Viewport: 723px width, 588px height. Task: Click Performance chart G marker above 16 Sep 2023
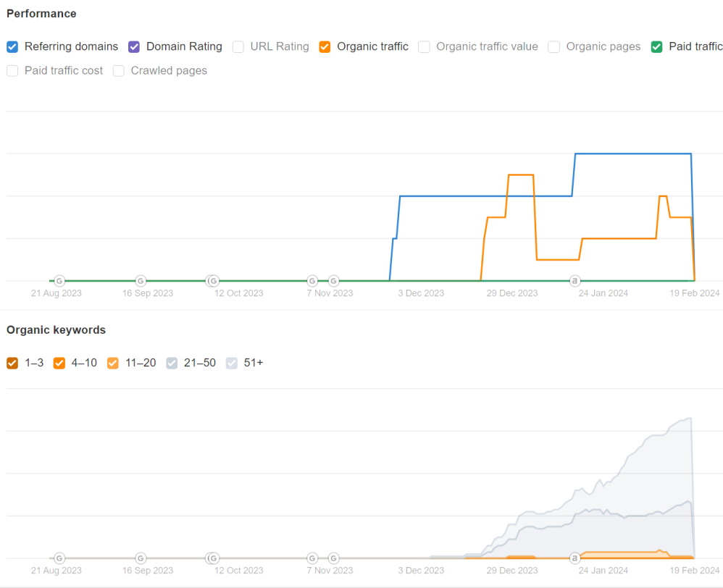pyautogui.click(x=141, y=281)
